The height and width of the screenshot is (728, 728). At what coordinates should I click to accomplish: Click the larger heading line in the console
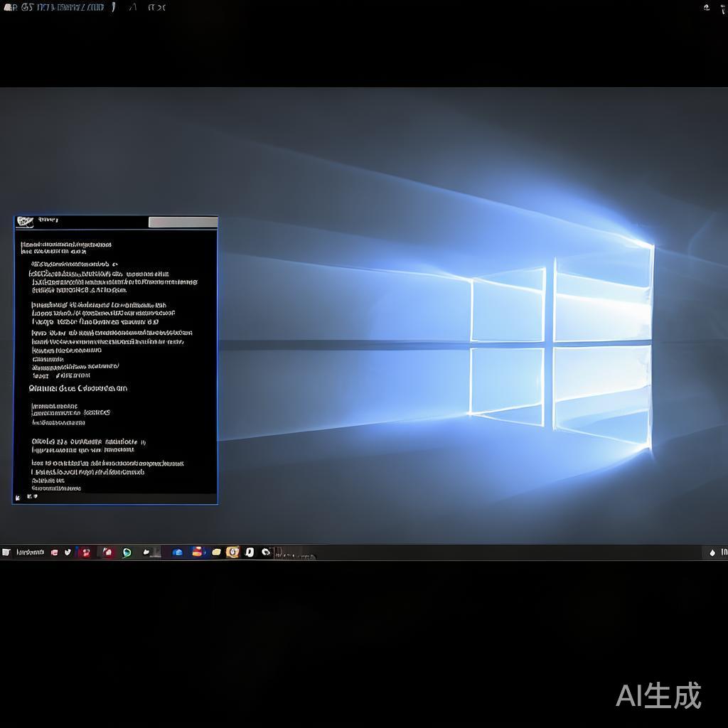click(78, 389)
